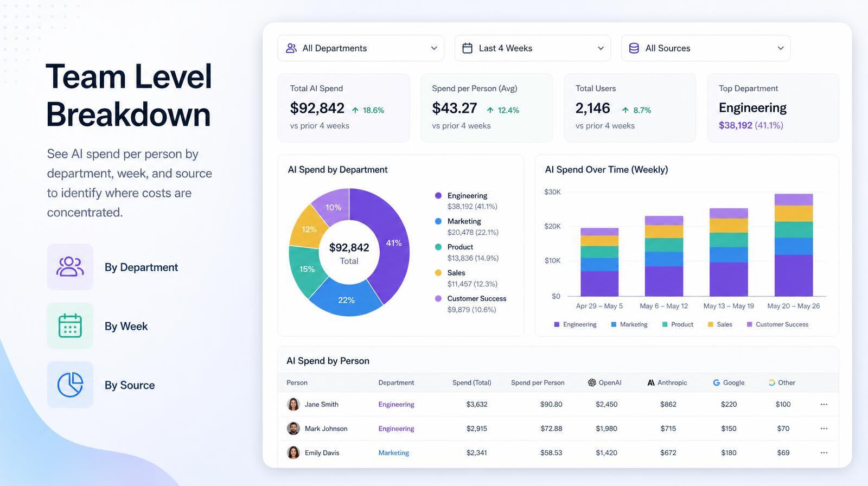868x486 pixels.
Task: Sort table by Spend (Total) column header
Action: 472,382
